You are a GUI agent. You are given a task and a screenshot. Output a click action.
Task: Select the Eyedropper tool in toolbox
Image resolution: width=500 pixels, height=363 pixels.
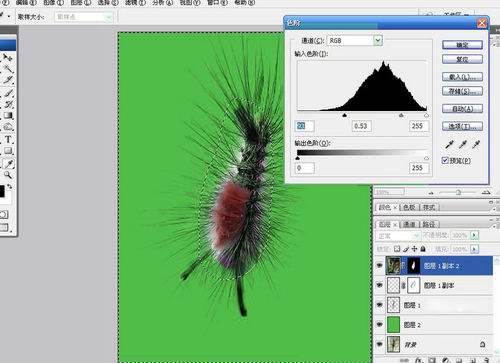8,163
